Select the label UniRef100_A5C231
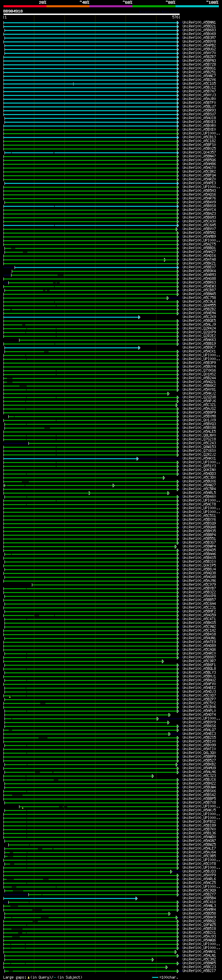 (x=199, y=608)
